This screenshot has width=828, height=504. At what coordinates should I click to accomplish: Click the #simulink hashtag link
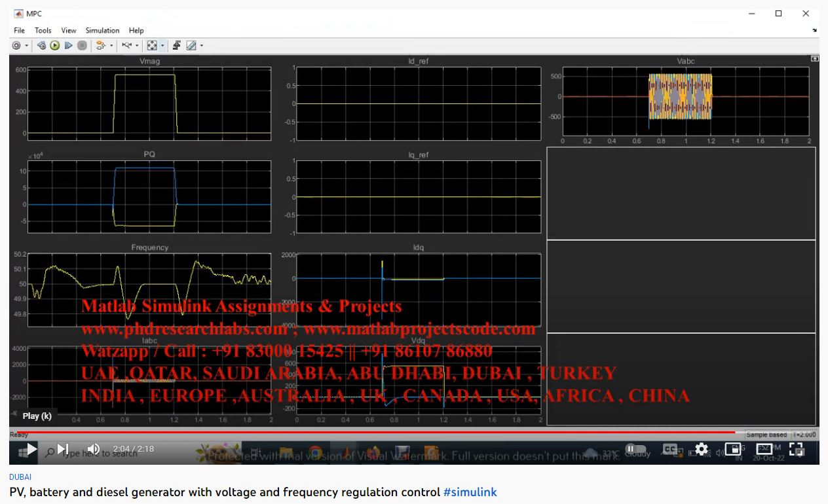click(470, 492)
